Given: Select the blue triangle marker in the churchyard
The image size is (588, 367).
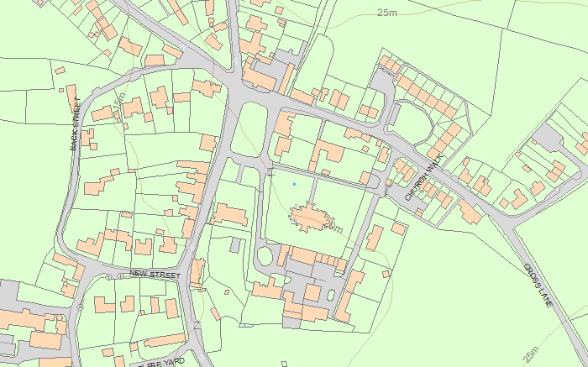Looking at the screenshot, I should point(294,184).
